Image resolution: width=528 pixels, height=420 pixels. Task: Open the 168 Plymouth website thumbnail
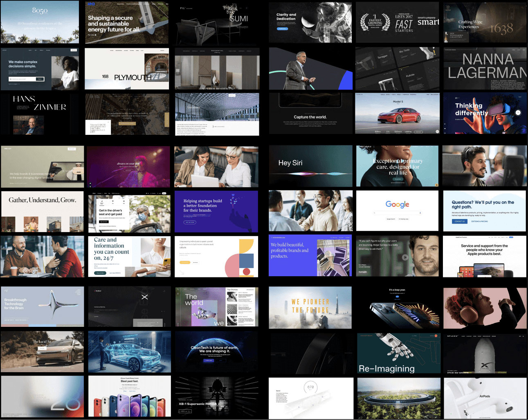point(127,69)
